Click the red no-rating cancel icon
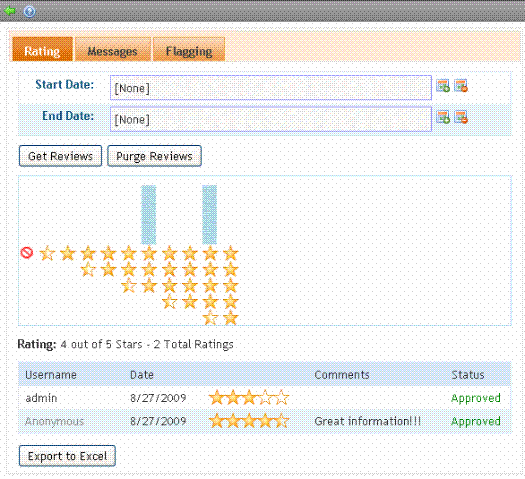This screenshot has height=479, width=525. [27, 253]
